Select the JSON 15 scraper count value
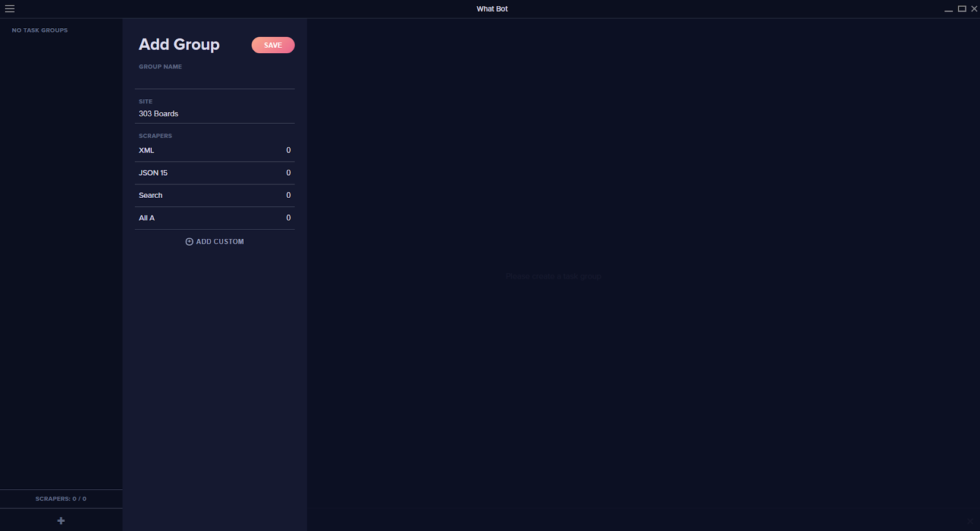 [288, 173]
